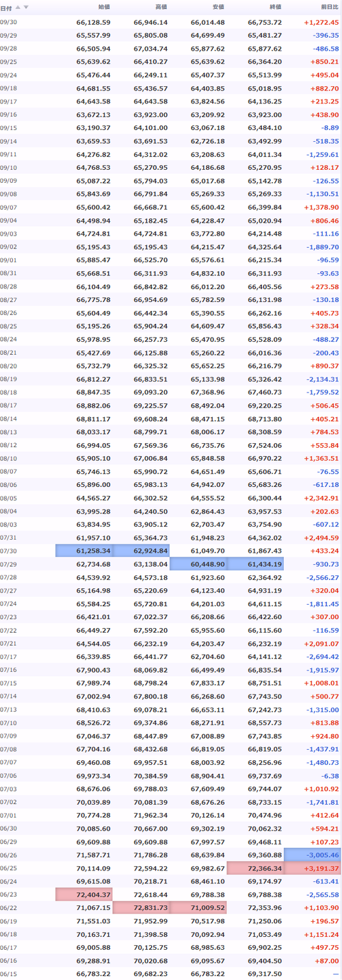Select the red highlighted cell 72,404.37

point(84,894)
